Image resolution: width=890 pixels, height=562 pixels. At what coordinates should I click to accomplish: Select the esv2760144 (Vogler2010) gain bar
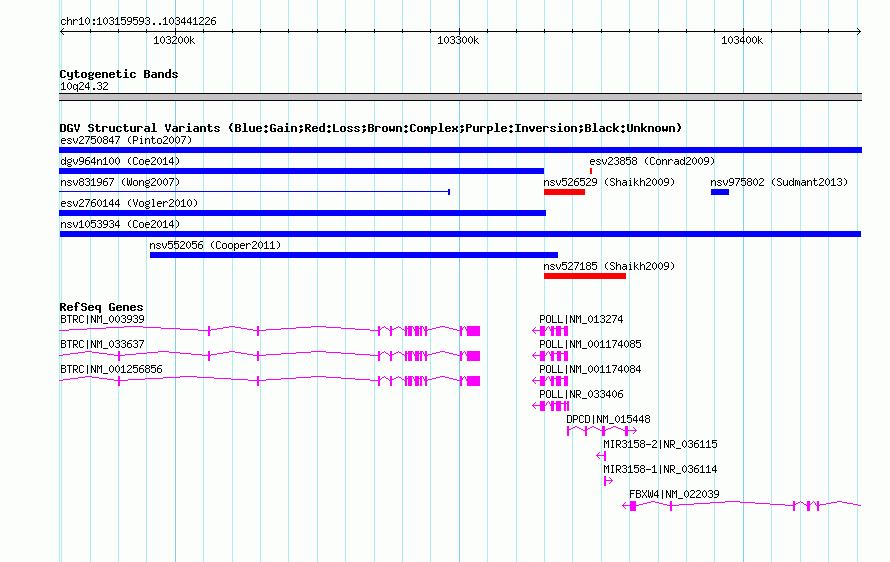pyautogui.click(x=303, y=213)
